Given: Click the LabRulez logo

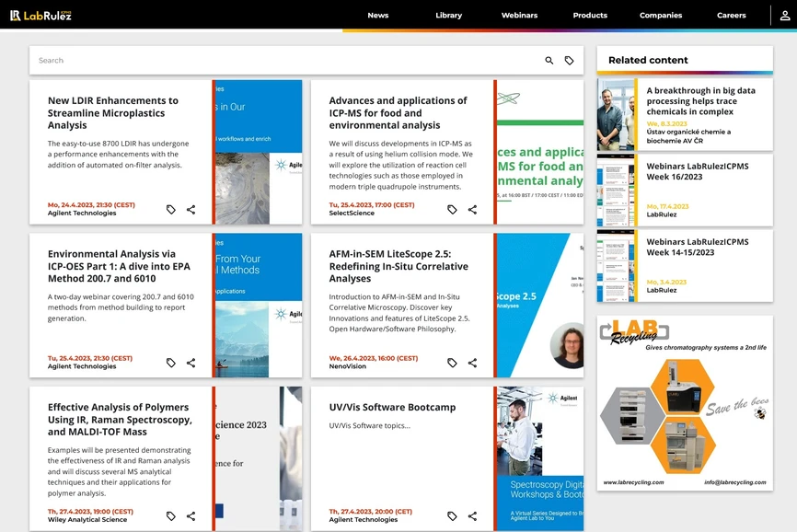Looking at the screenshot, I should point(40,16).
